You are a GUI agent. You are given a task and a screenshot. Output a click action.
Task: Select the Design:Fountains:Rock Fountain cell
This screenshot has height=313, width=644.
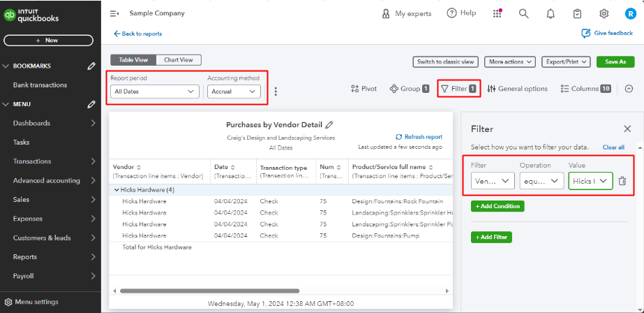pyautogui.click(x=398, y=201)
